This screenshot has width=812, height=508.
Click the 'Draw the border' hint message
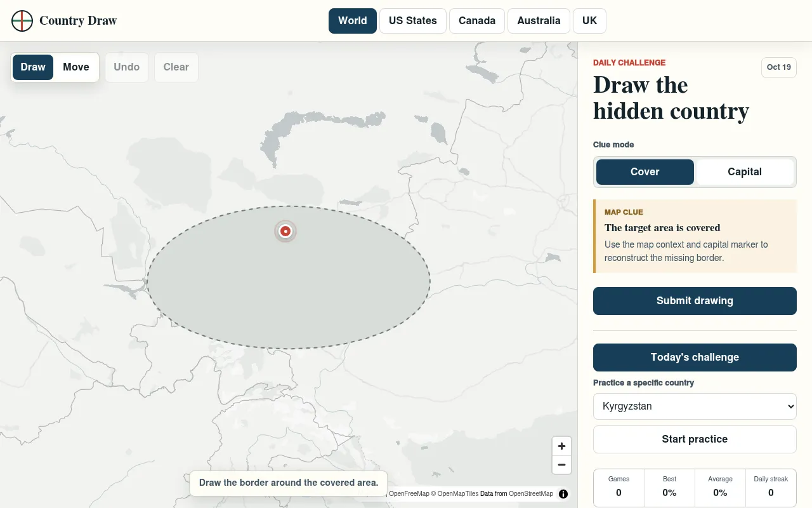pos(289,483)
